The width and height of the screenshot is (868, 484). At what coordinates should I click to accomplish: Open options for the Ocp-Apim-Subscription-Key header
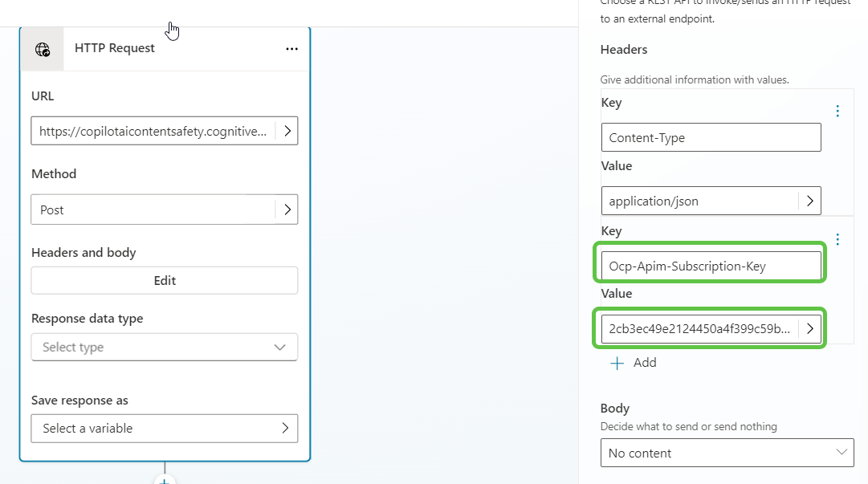(x=837, y=239)
